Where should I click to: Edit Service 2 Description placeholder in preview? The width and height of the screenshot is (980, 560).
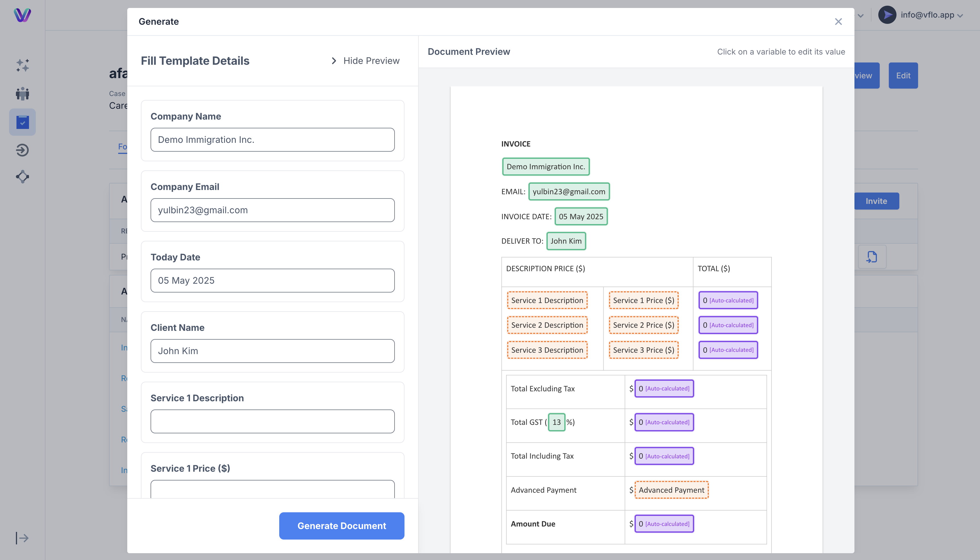547,325
